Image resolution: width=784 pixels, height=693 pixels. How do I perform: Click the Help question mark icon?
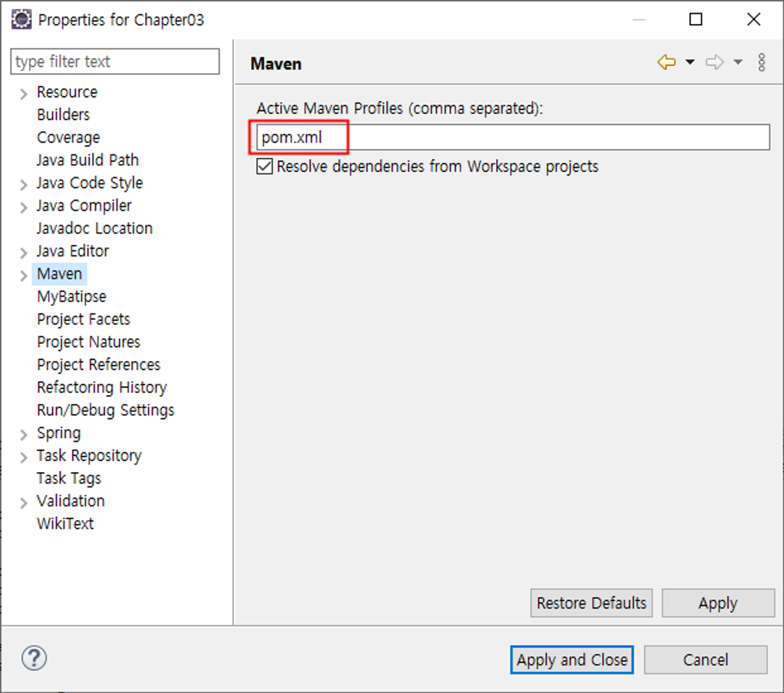tap(34, 658)
